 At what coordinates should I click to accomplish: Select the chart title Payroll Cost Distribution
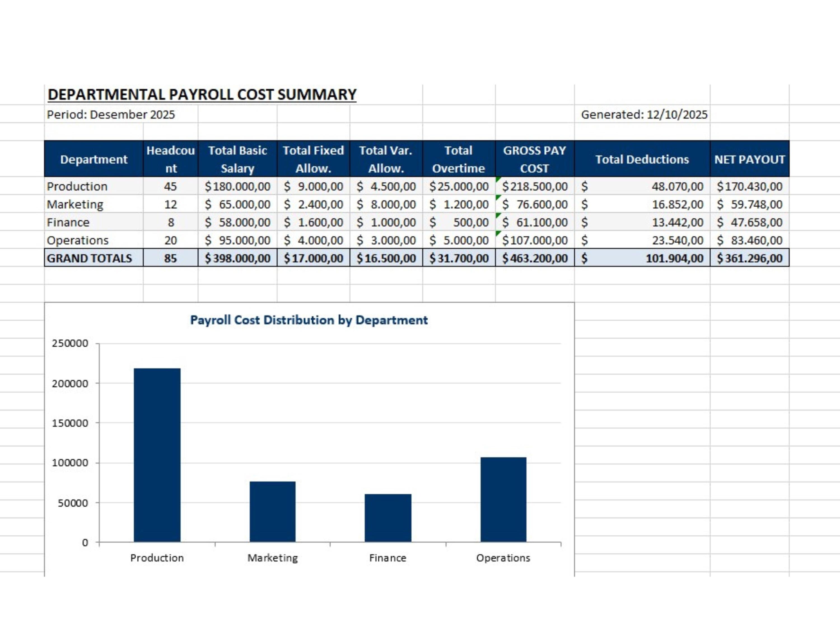click(x=309, y=320)
